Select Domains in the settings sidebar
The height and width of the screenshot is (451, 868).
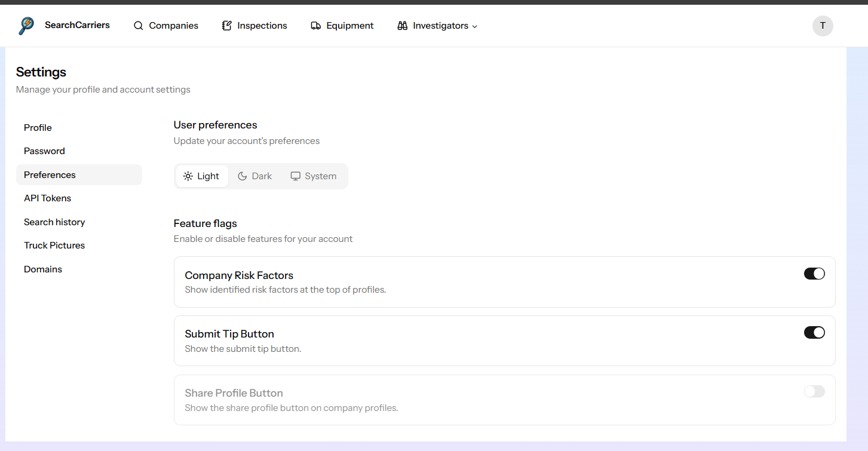(x=43, y=269)
